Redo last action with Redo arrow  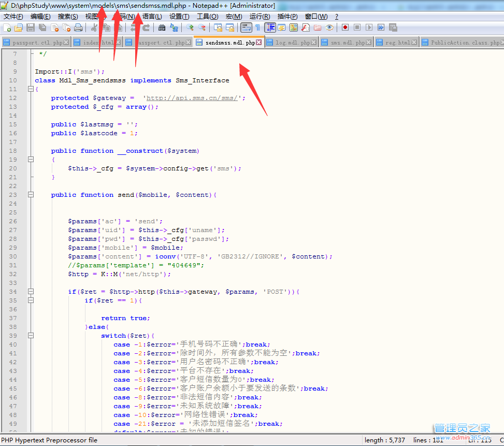pyautogui.click(x=146, y=27)
